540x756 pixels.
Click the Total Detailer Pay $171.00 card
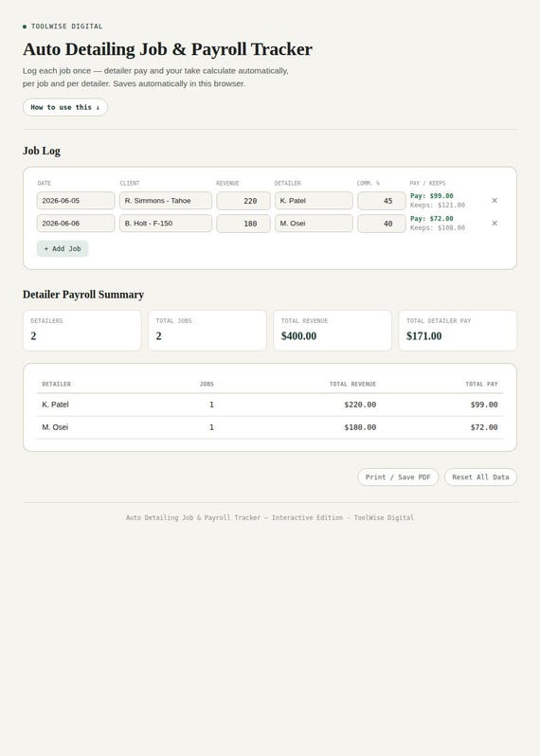tap(458, 331)
